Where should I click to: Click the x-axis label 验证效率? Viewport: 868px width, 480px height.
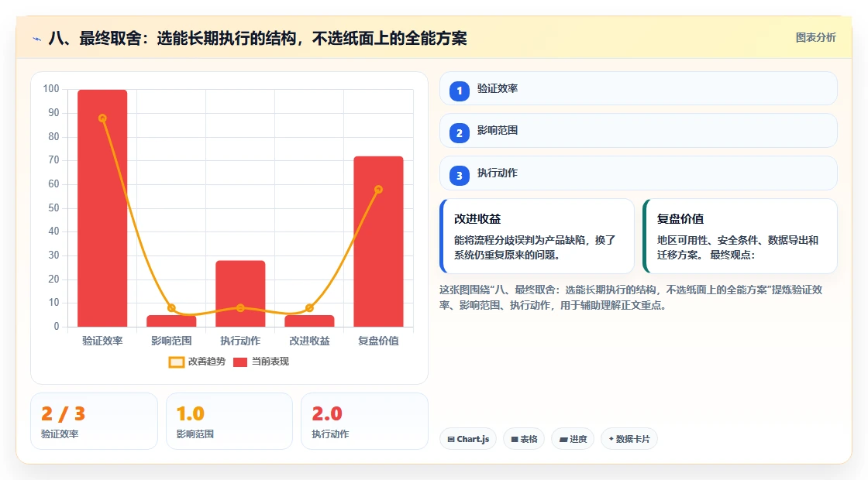102,341
